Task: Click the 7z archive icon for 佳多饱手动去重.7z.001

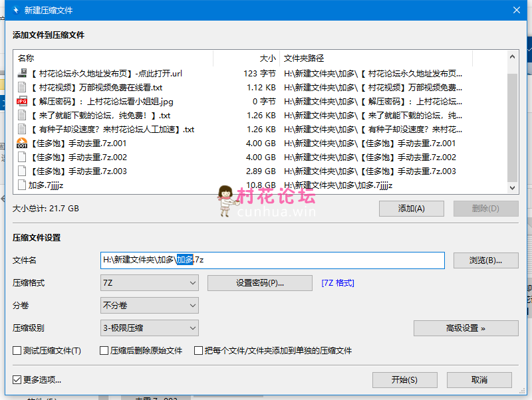Action: [x=23, y=143]
